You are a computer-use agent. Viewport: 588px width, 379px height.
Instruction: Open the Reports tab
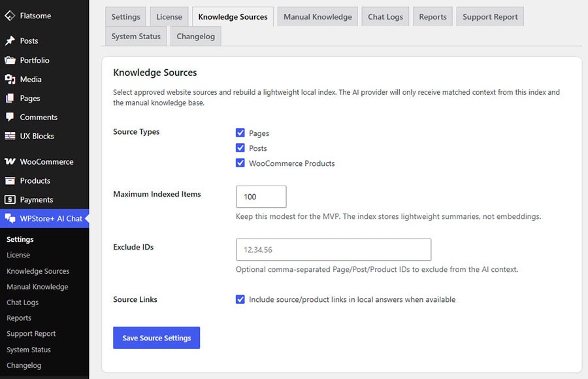[x=433, y=17]
